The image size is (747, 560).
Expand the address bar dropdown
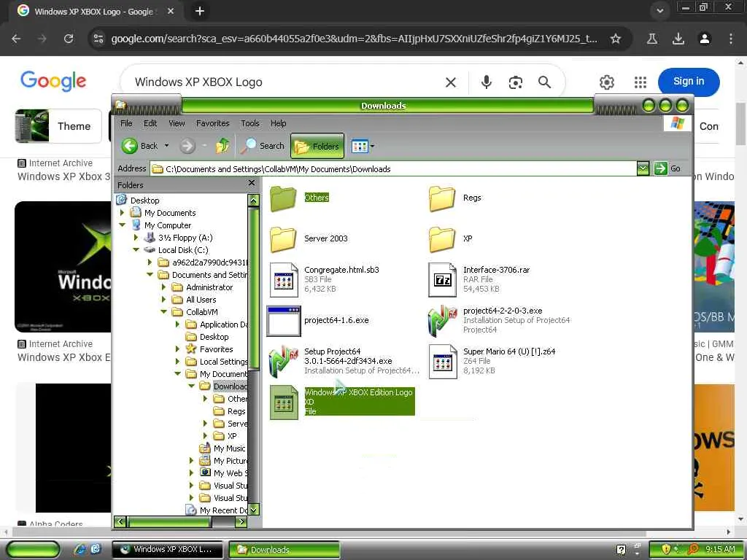643,168
